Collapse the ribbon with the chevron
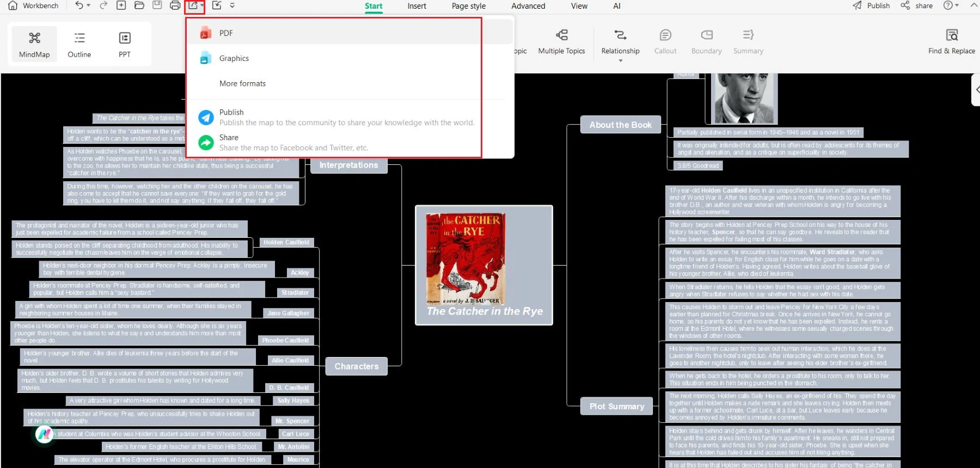 974,5
